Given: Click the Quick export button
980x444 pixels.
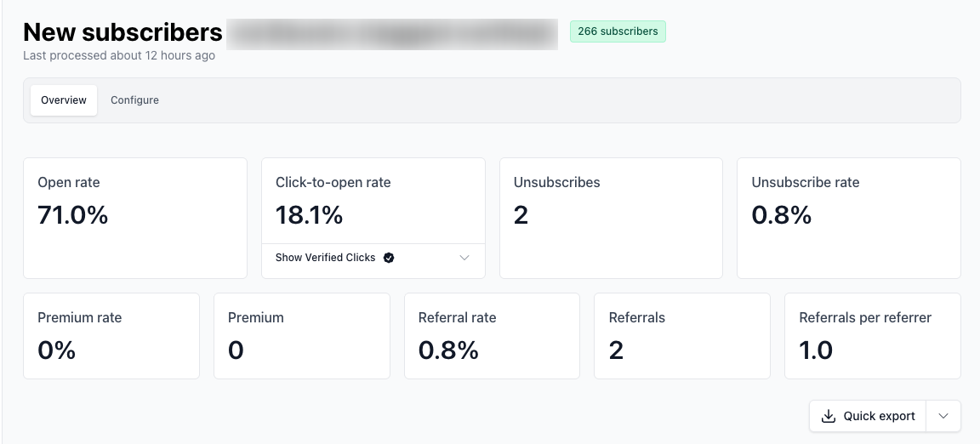Looking at the screenshot, I should 868,417.
